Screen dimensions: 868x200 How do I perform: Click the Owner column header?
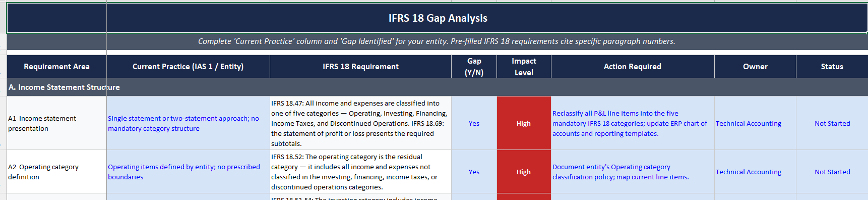pyautogui.click(x=755, y=67)
